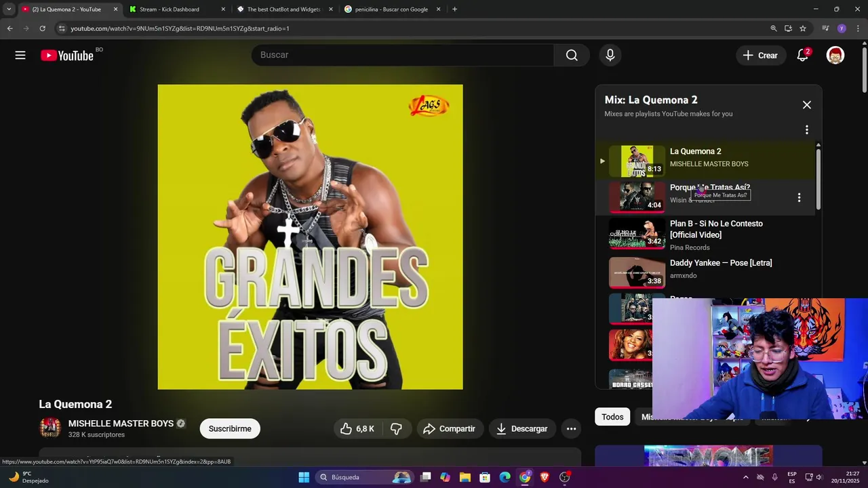Open the weather widget showing 9°C
This screenshot has height=488, width=868.
(x=28, y=477)
